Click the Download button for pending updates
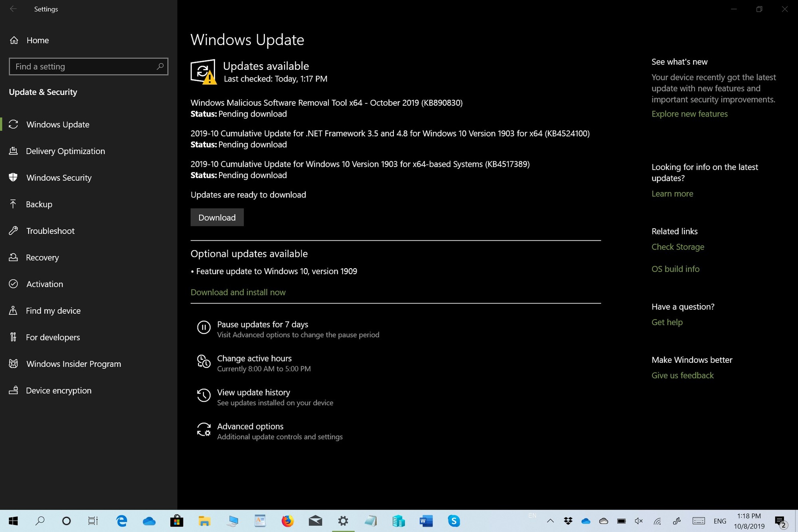Image resolution: width=798 pixels, height=532 pixels. tap(217, 218)
